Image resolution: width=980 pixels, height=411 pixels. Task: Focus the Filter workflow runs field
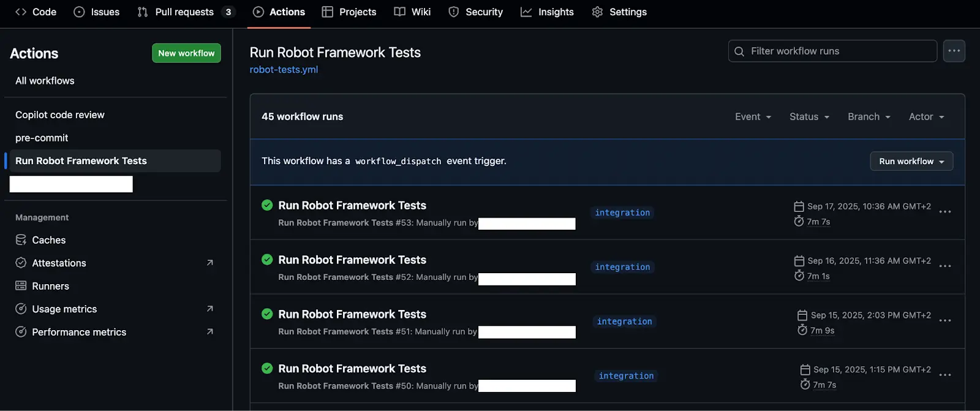pos(832,51)
